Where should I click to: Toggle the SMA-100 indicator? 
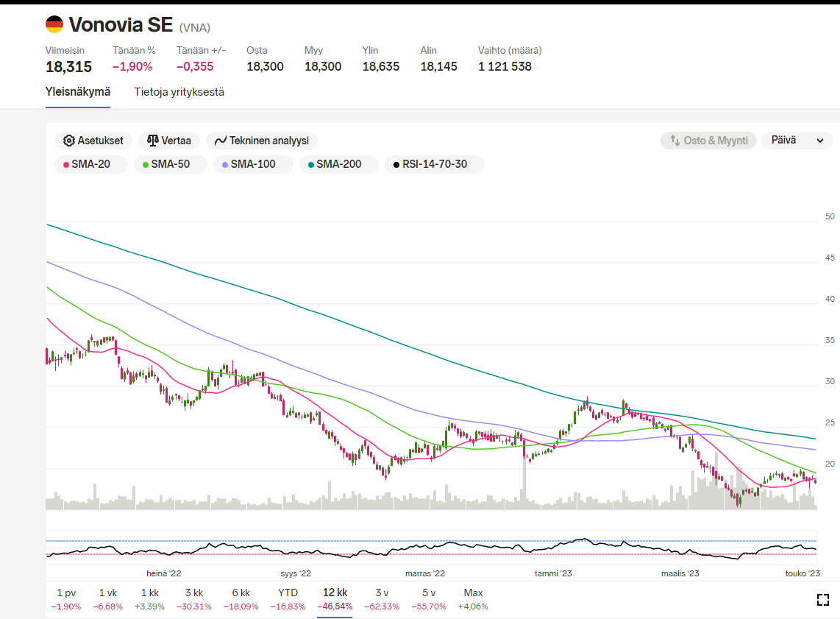coord(252,164)
